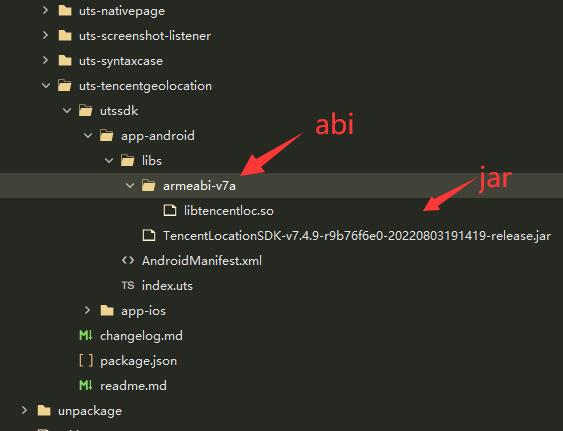Image resolution: width=563 pixels, height=431 pixels.
Task: Expand the uts-screenshot-listener folder chevron
Action: click(45, 36)
